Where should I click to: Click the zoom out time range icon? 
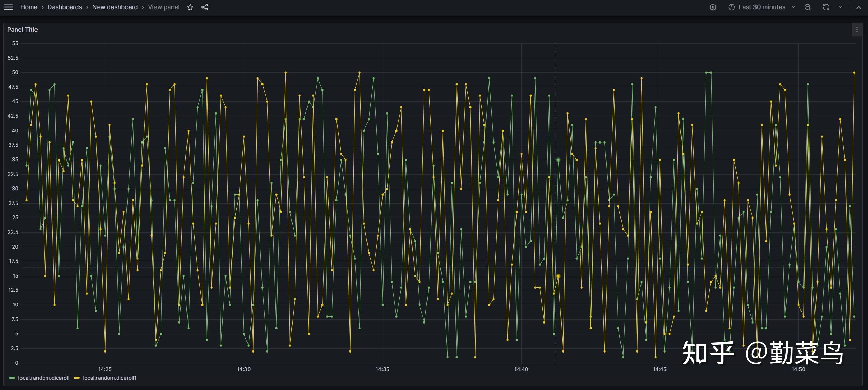pyautogui.click(x=808, y=7)
